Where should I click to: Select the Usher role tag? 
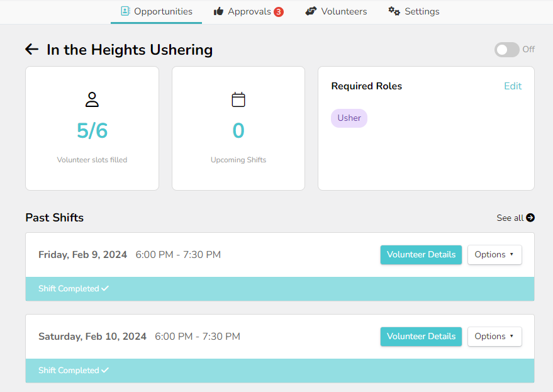(349, 118)
